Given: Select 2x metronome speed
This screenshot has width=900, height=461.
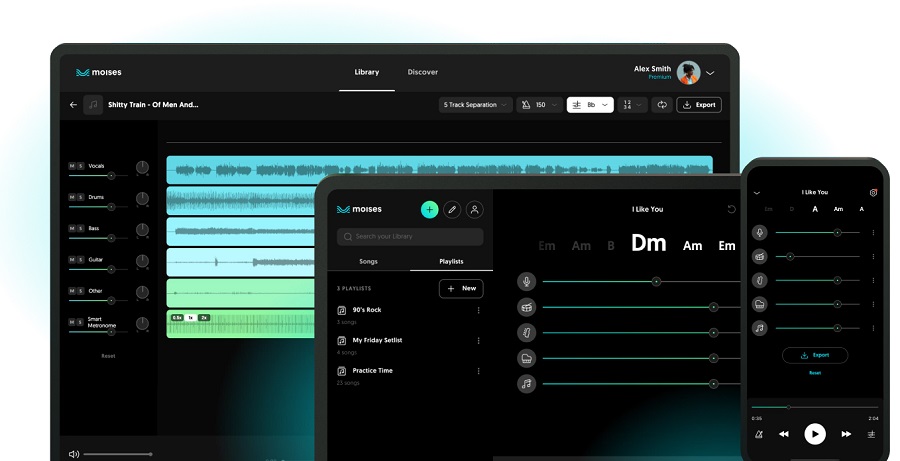Looking at the screenshot, I should click(204, 317).
